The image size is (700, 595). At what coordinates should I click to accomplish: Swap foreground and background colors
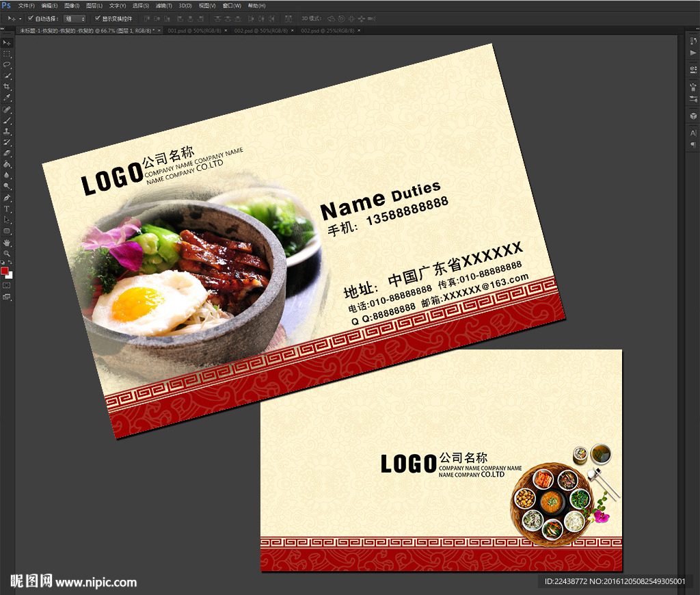pyautogui.click(x=10, y=263)
